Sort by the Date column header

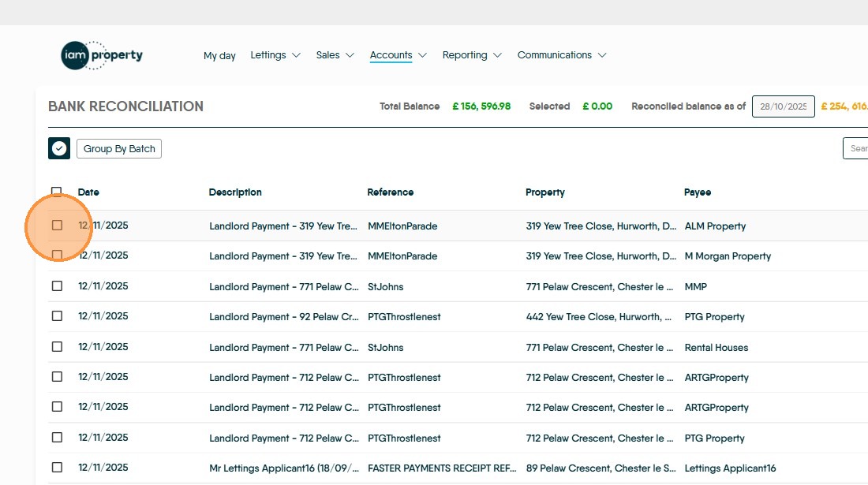(x=88, y=192)
